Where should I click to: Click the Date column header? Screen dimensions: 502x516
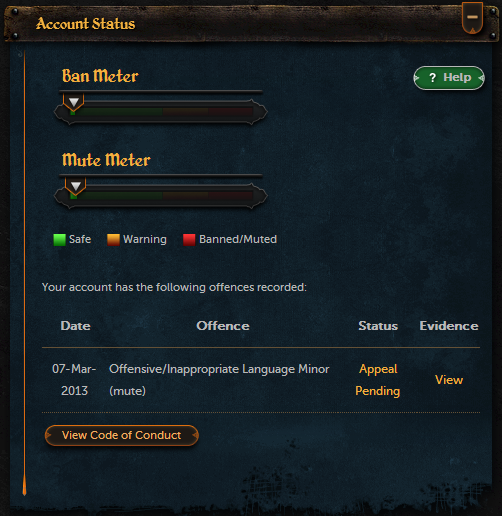pyautogui.click(x=75, y=326)
